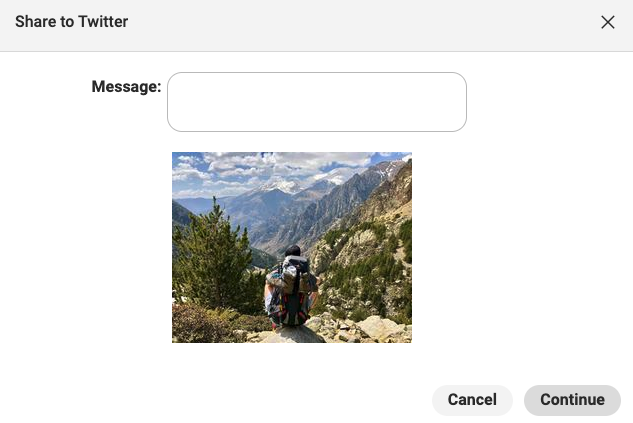Focus the tweet message input field

click(317, 102)
